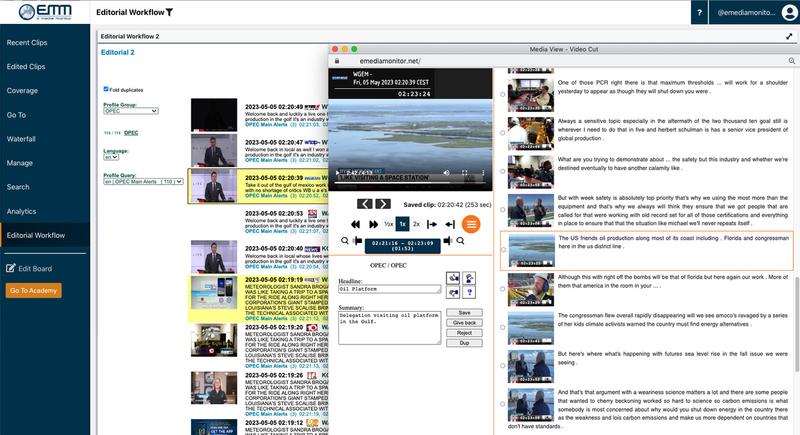Open the Language dropdown set to en
The image size is (800, 435).
[112, 157]
